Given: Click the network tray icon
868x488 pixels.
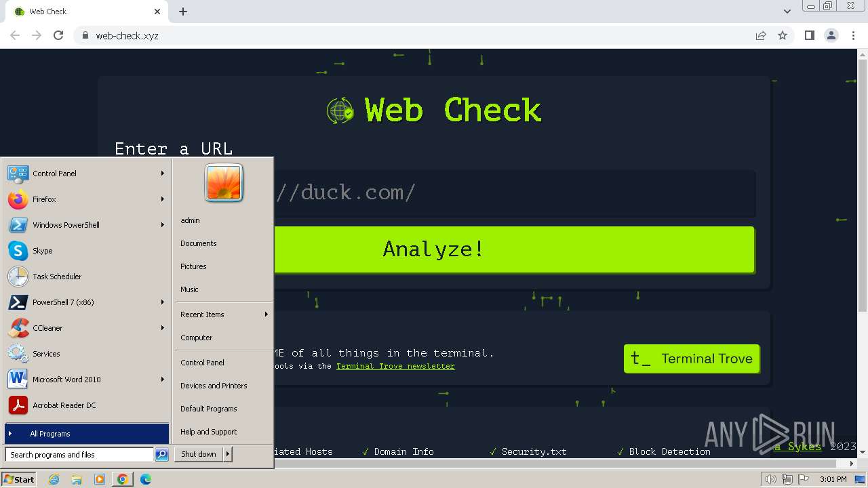Looking at the screenshot, I should (787, 479).
